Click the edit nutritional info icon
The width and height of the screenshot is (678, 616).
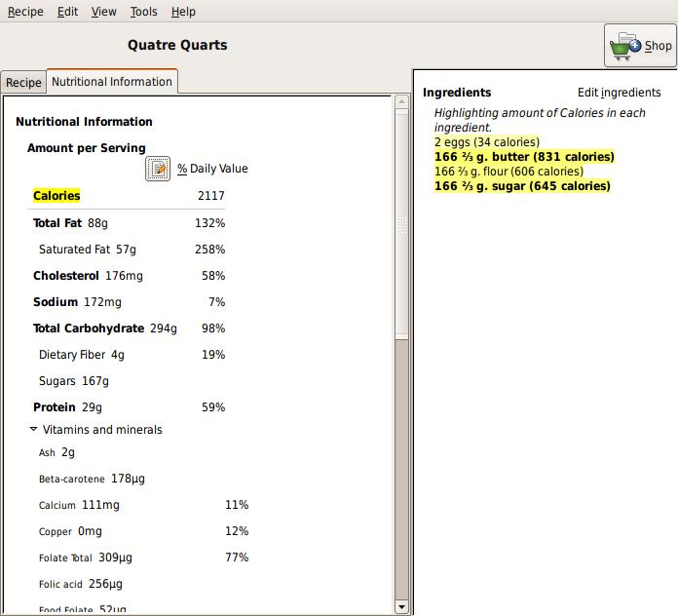[x=158, y=169]
